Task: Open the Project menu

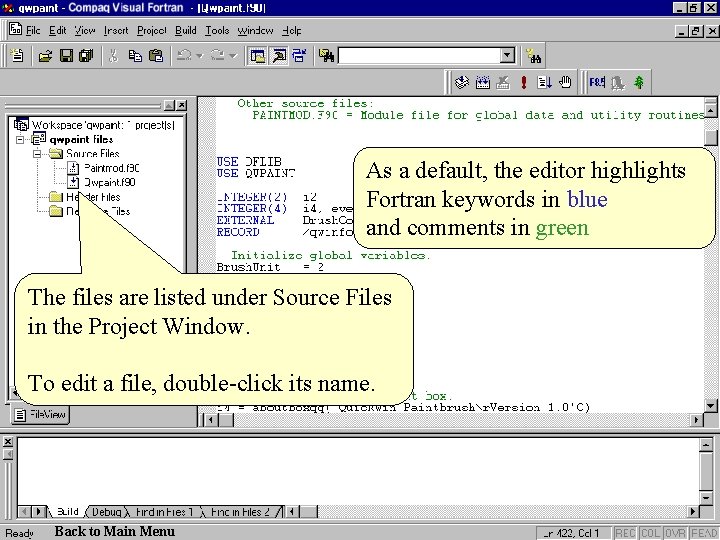Action: coord(152,31)
